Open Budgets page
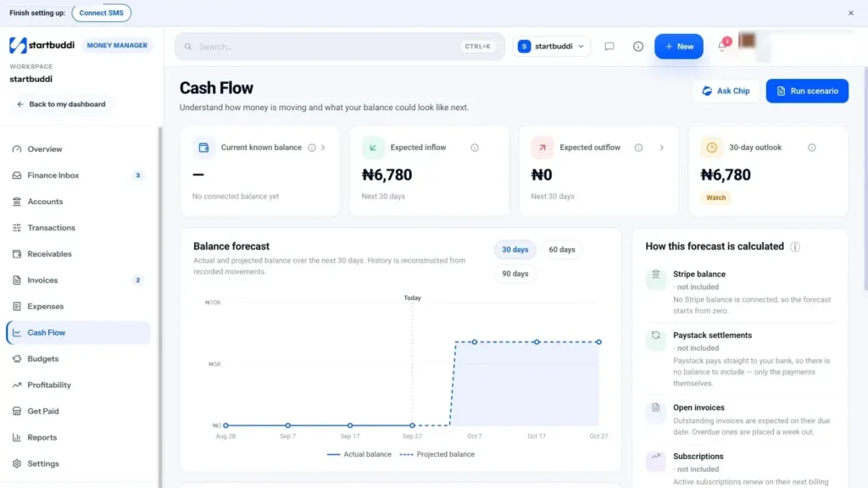This screenshot has width=868, height=488. (78, 358)
